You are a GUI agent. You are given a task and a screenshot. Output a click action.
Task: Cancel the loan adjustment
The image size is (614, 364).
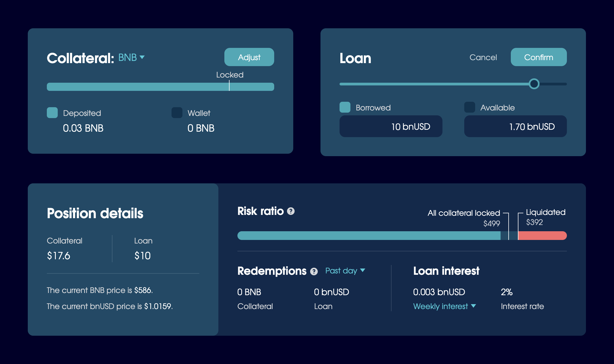[x=483, y=57]
